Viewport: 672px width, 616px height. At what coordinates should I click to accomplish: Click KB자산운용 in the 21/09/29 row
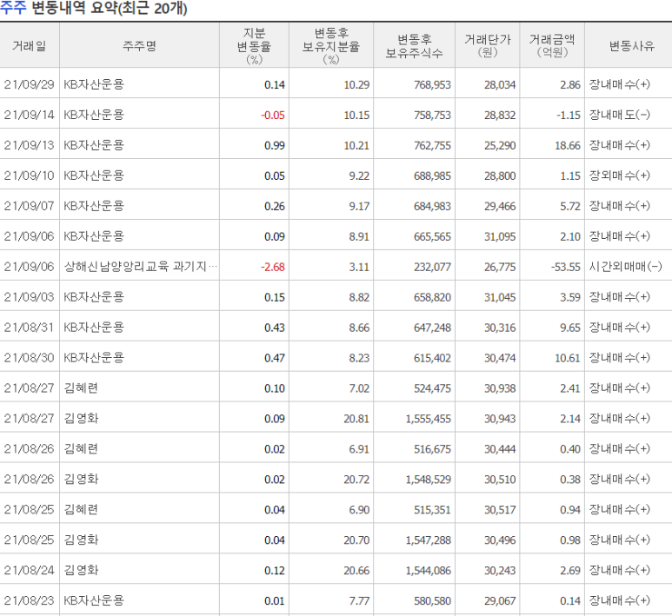pyautogui.click(x=94, y=84)
